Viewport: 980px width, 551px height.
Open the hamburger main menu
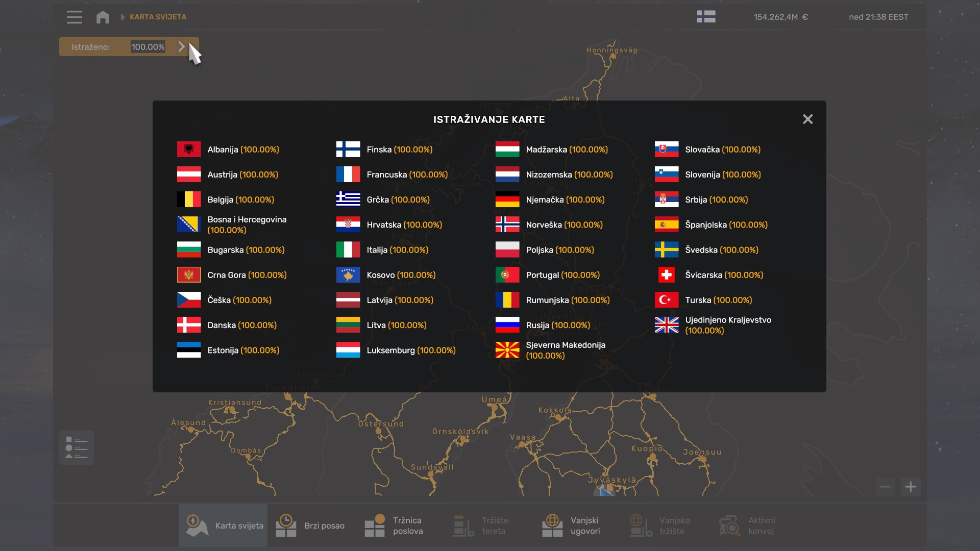(74, 17)
